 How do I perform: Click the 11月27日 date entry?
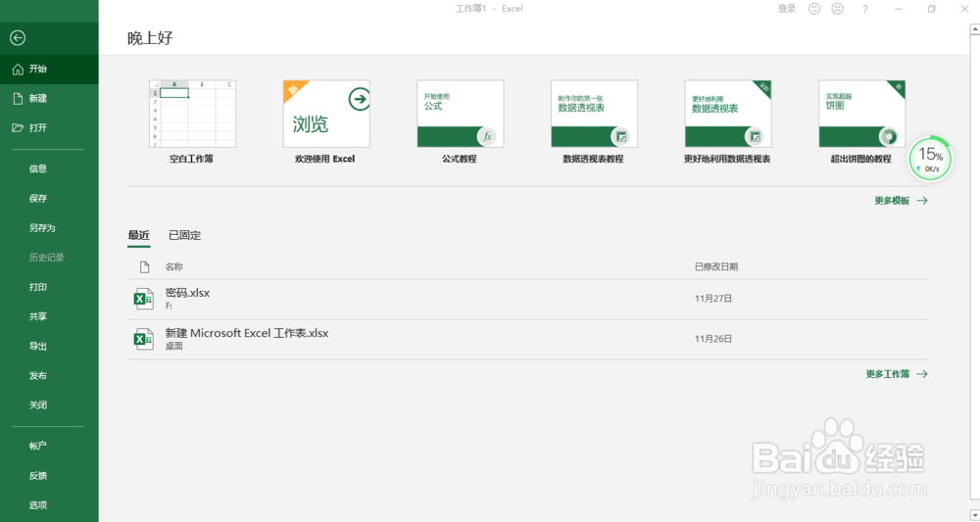point(713,299)
